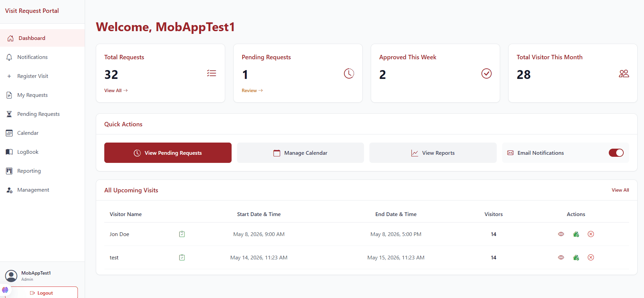
Task: Click the Pending Requests hourglass icon
Action: 9,114
